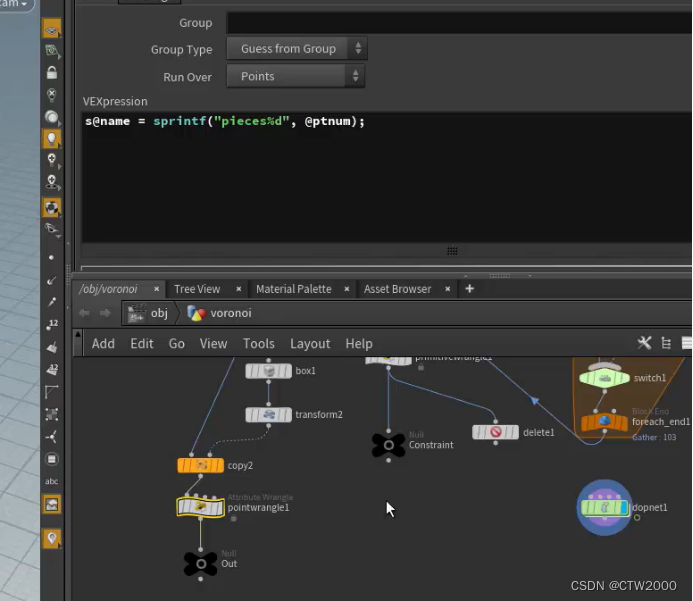693x601 pixels.
Task: Open the Group Type dropdown
Action: pyautogui.click(x=297, y=49)
